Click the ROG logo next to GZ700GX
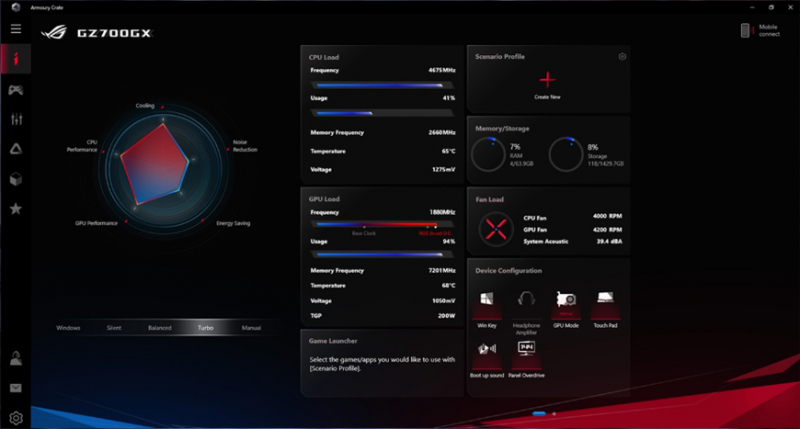The height and width of the screenshot is (429, 800). pos(54,33)
